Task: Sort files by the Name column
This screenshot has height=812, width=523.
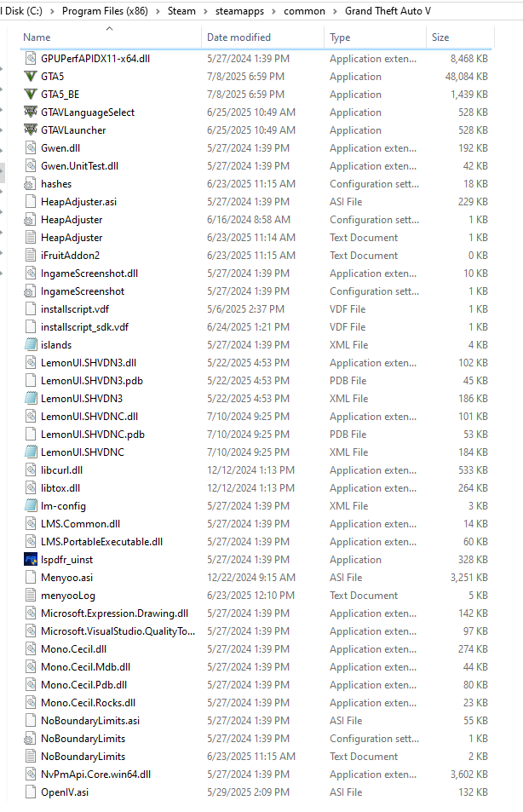Action: click(x=110, y=37)
